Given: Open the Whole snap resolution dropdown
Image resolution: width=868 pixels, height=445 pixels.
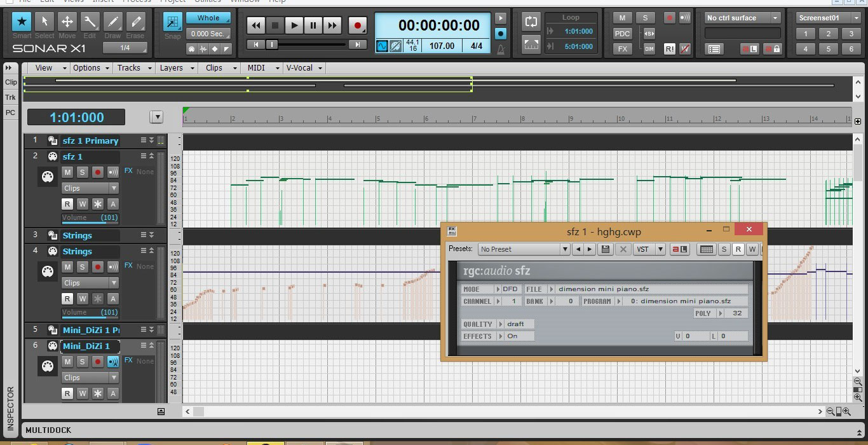Looking at the screenshot, I should point(208,18).
